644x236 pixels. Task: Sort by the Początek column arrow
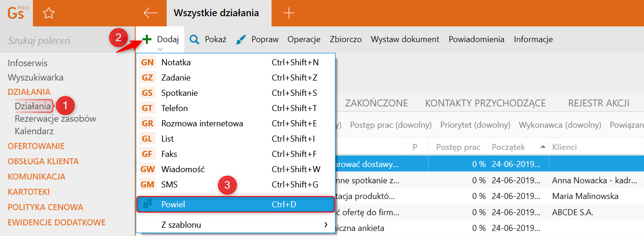point(543,147)
